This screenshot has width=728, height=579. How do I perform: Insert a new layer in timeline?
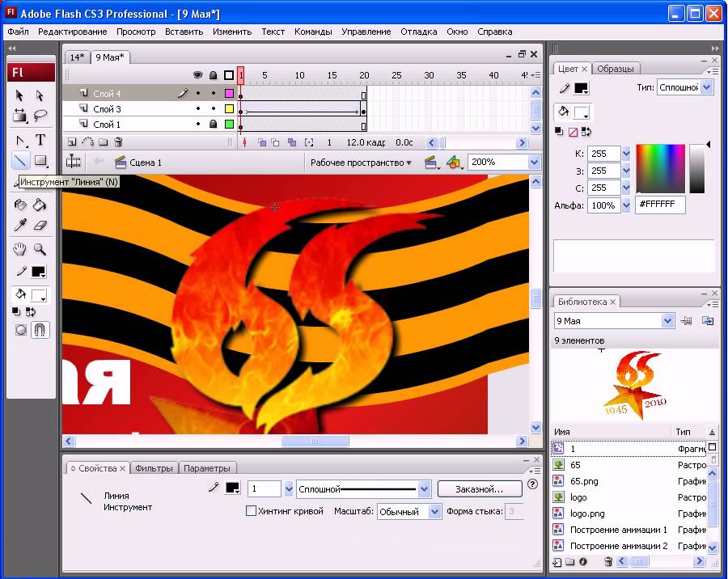coord(72,142)
